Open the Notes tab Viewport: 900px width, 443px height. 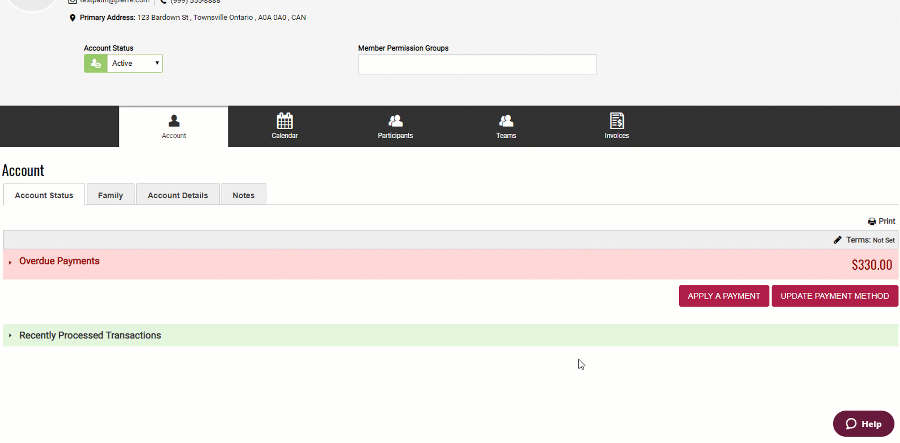tap(243, 195)
